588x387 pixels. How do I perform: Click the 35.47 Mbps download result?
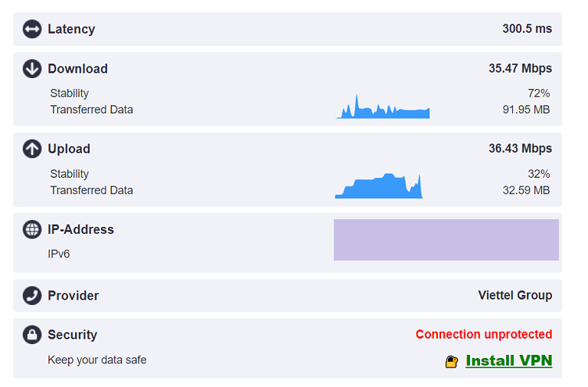coord(520,68)
